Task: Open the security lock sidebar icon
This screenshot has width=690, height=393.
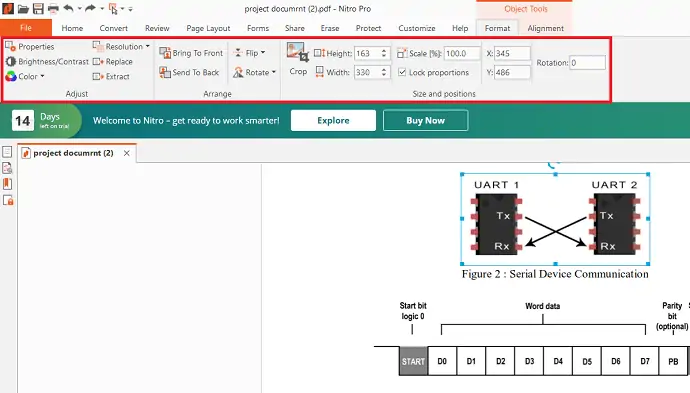Action: [x=8, y=200]
